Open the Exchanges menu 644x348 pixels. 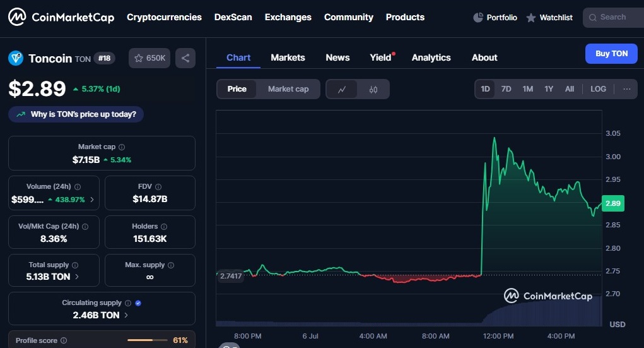pos(288,17)
